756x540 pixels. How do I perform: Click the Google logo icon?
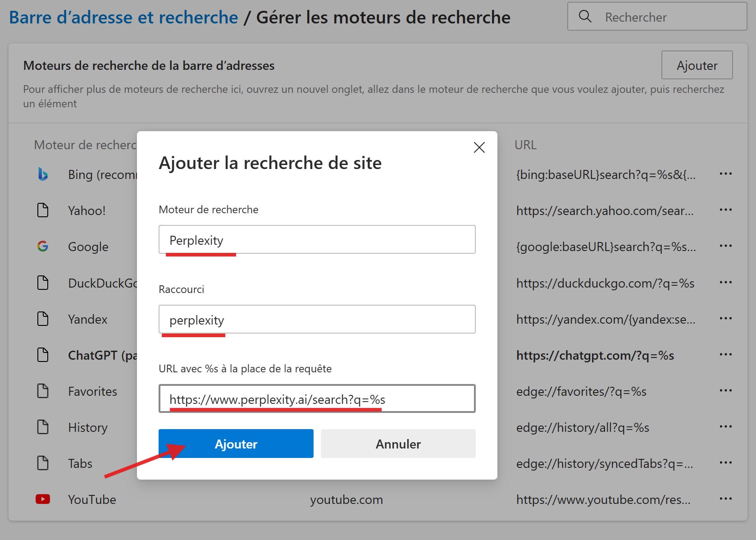[43, 246]
